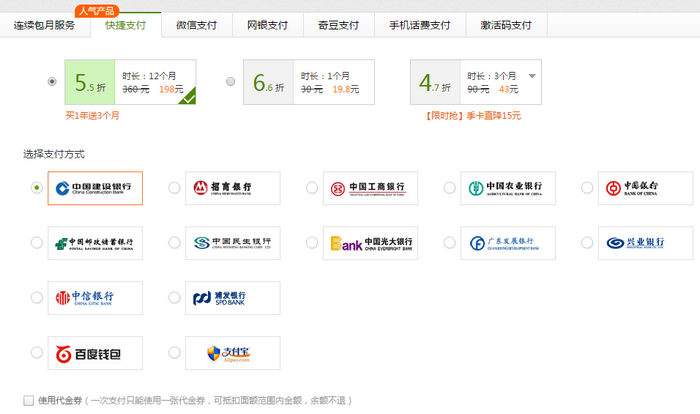The image size is (700, 414).
Task: Toggle radio button for 广东发展银行
Action: 449,243
